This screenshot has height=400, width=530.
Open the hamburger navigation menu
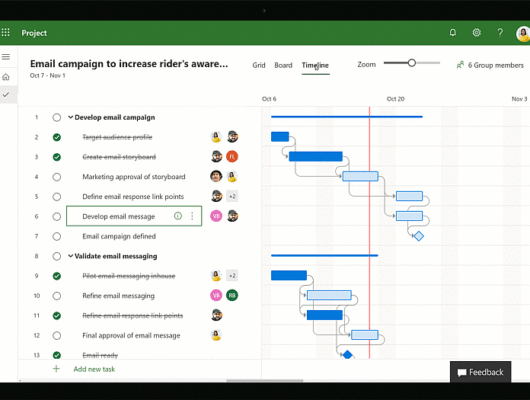(6, 57)
